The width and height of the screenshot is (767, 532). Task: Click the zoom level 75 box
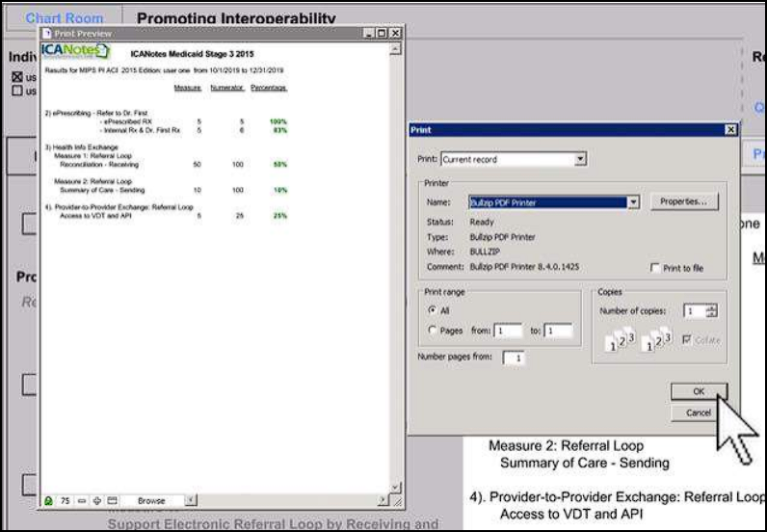[x=65, y=500]
